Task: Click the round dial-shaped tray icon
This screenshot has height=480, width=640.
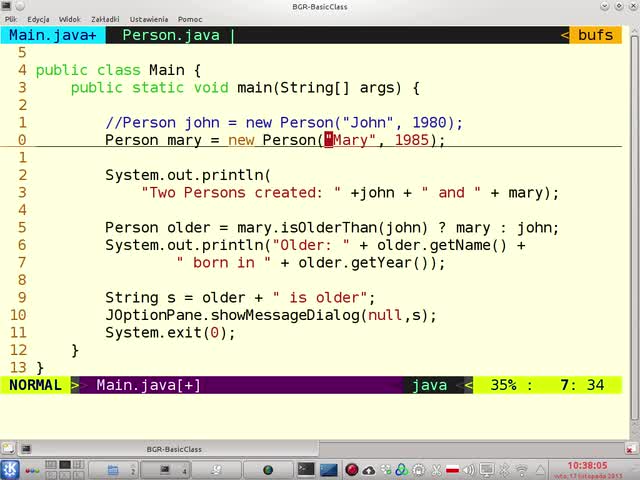Action: [418, 470]
